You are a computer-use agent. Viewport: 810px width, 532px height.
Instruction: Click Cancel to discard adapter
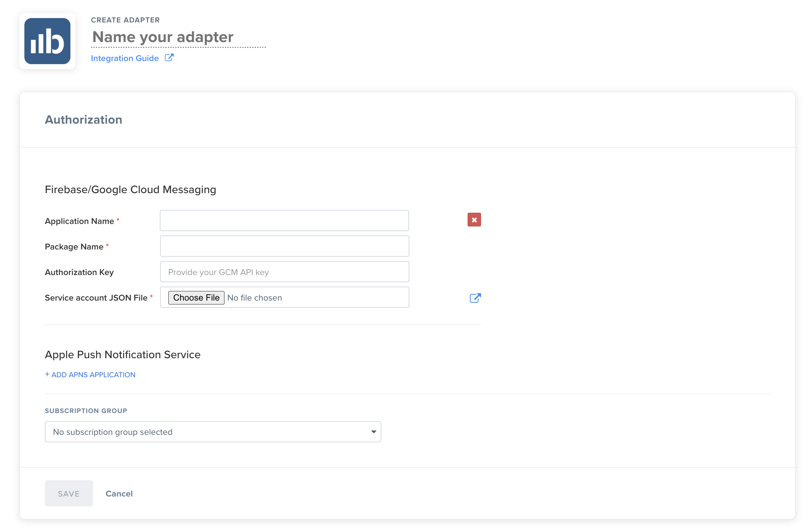coord(119,494)
